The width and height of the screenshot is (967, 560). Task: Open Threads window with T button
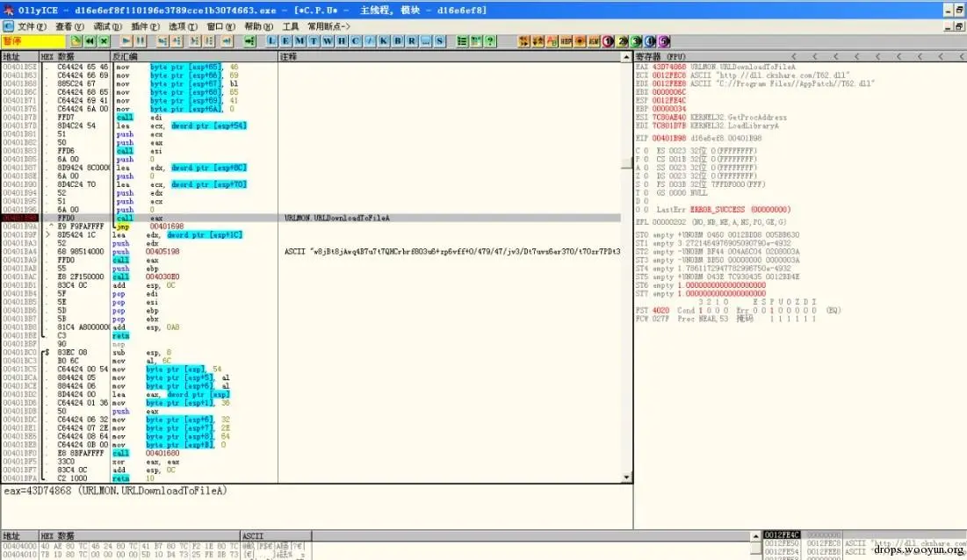[314, 41]
